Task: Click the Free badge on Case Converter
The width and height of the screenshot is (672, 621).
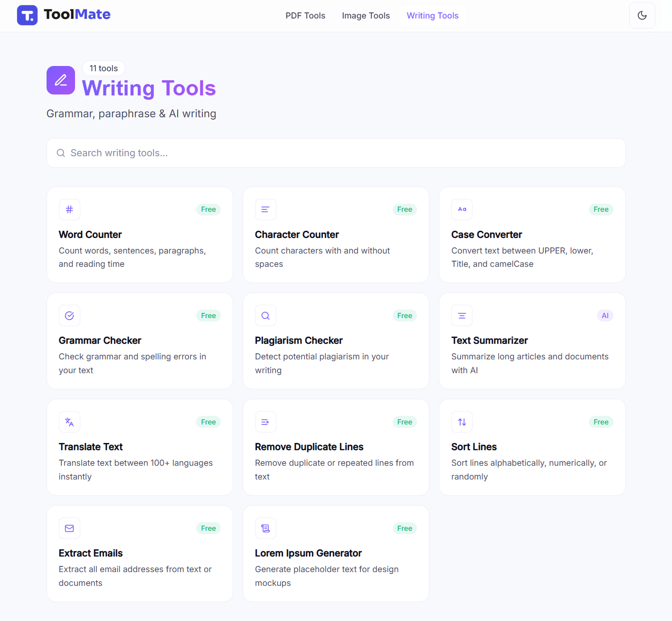Action: click(601, 209)
